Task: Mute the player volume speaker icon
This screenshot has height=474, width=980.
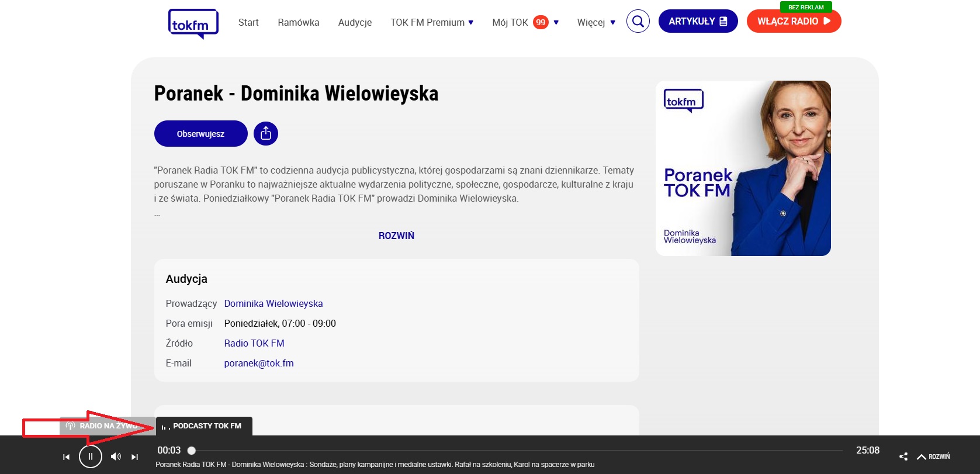Action: click(x=116, y=456)
